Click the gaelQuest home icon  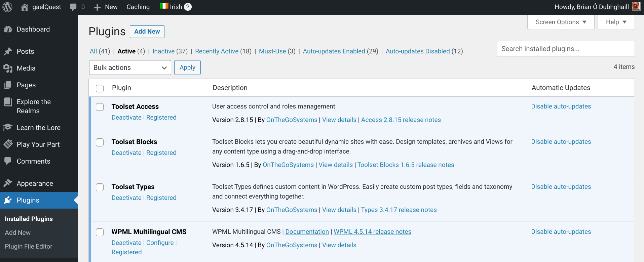25,7
